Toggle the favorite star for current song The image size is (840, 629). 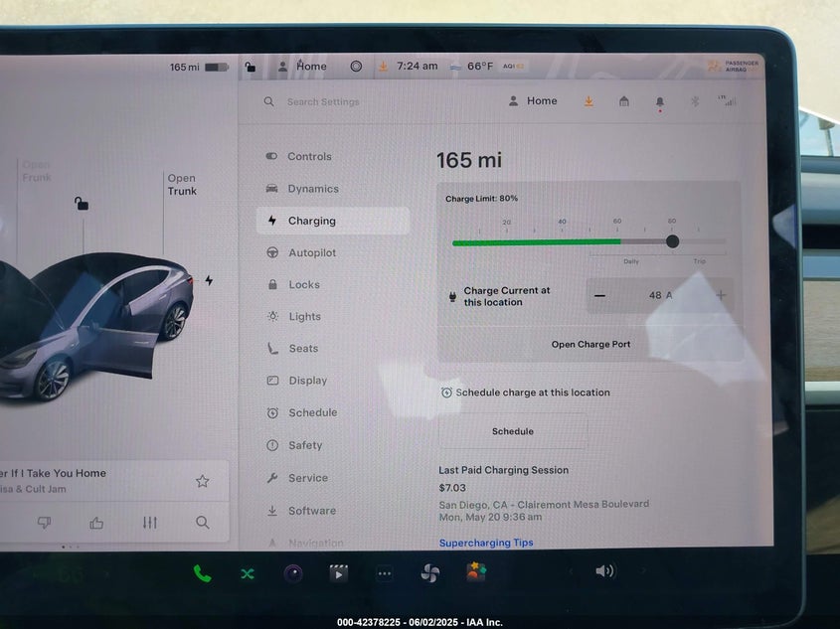coord(203,481)
